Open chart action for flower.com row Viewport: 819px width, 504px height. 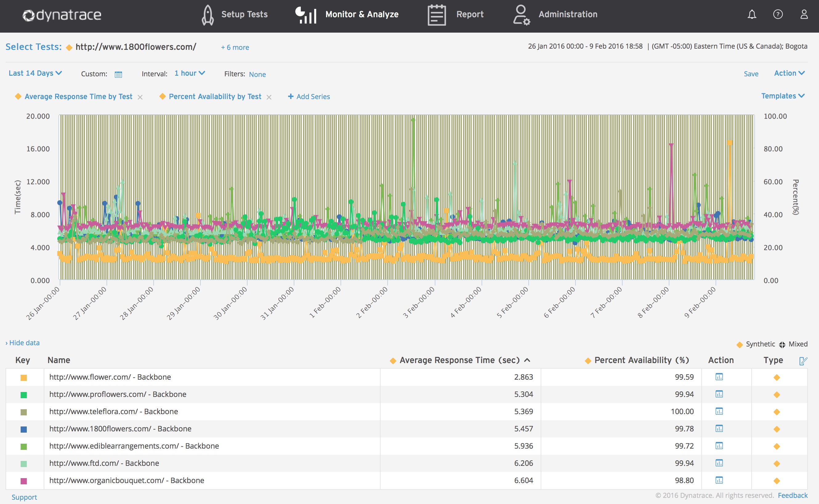tap(719, 377)
